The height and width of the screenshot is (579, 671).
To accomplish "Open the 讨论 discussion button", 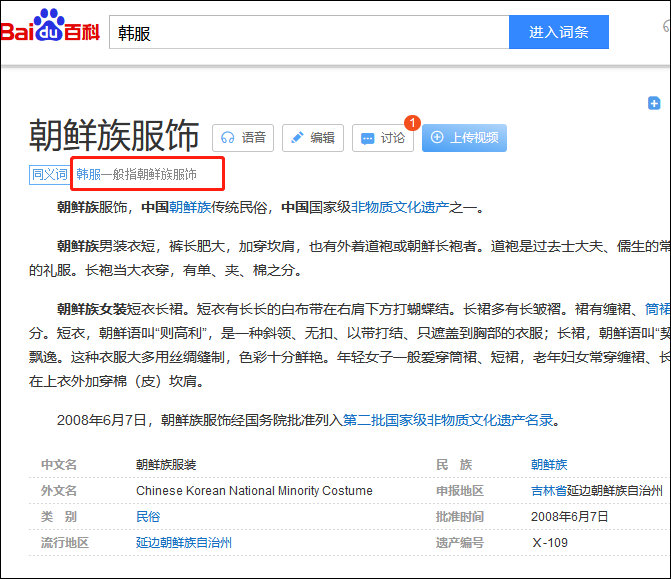I will pyautogui.click(x=382, y=138).
